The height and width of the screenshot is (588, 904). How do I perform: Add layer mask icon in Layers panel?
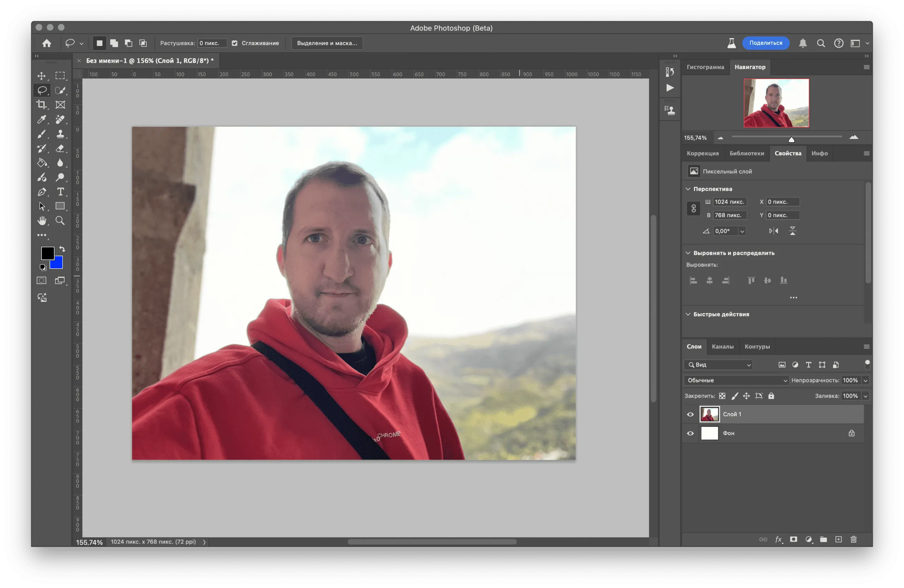pos(793,539)
